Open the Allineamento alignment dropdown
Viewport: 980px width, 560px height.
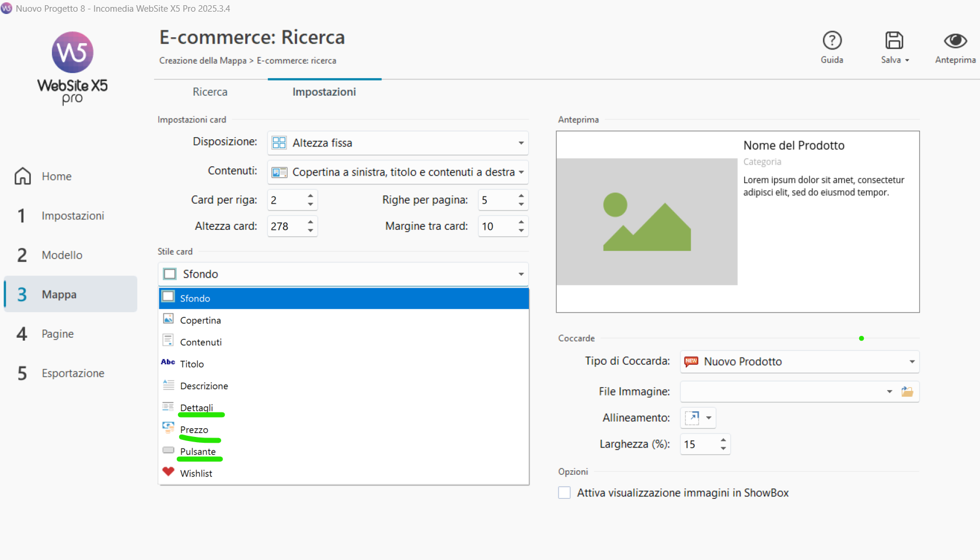pyautogui.click(x=708, y=418)
